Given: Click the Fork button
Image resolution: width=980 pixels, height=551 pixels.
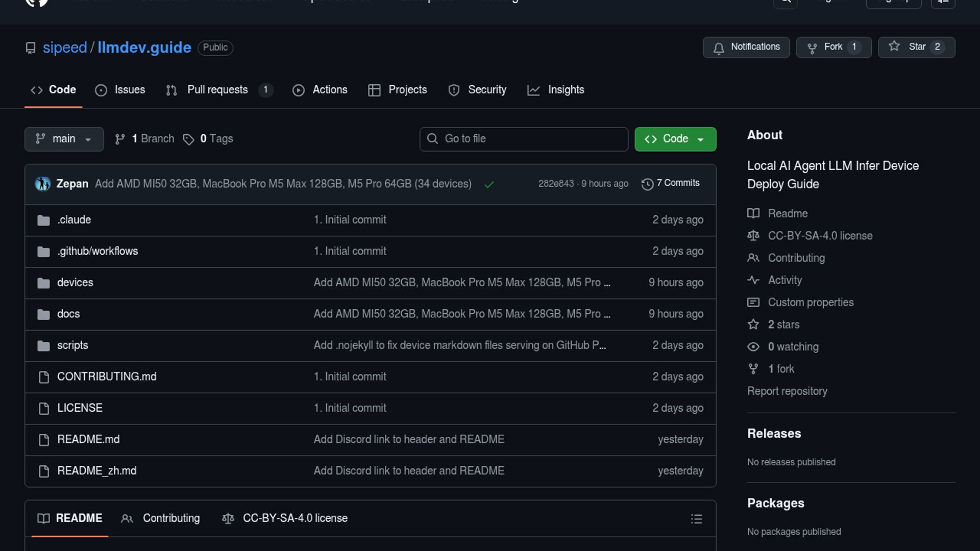Looking at the screenshot, I should coord(833,47).
